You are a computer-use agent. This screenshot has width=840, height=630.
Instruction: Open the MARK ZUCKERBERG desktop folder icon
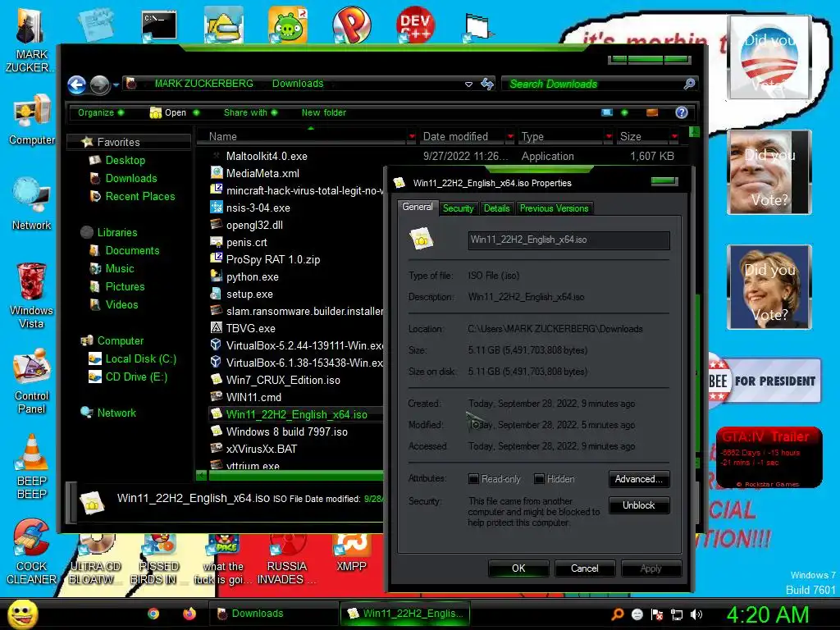(x=30, y=40)
